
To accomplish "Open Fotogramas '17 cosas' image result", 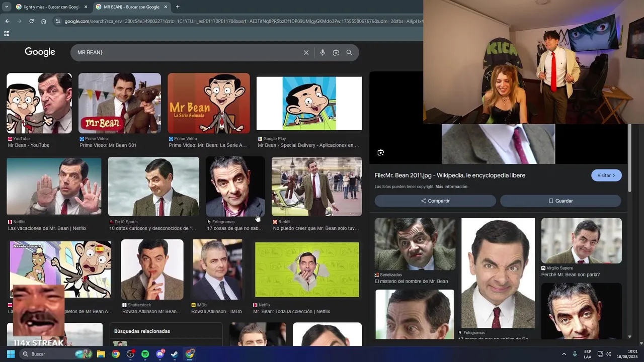I will [x=235, y=187].
